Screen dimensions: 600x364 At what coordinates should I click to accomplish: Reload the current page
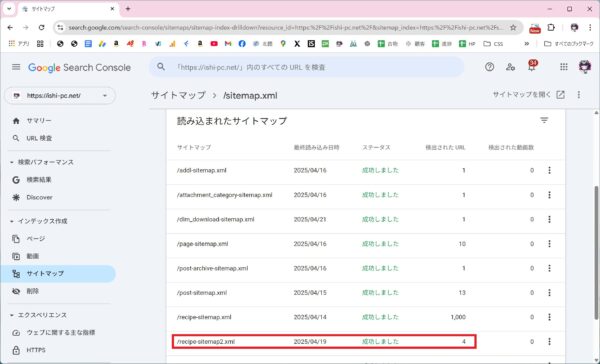[x=42, y=28]
